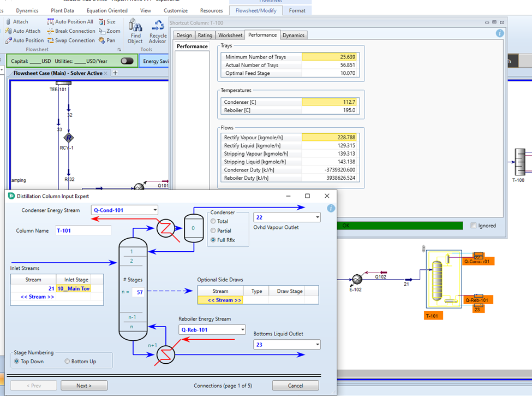Image resolution: width=532 pixels, height=396 pixels.
Task: Click the RCY-1 recycle block icon
Action: click(69, 138)
